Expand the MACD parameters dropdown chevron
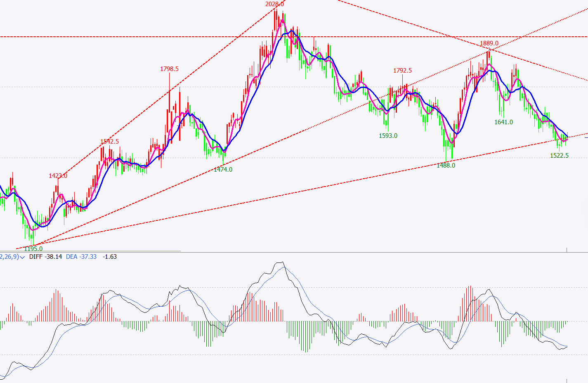This screenshot has height=383, width=588. (22, 257)
